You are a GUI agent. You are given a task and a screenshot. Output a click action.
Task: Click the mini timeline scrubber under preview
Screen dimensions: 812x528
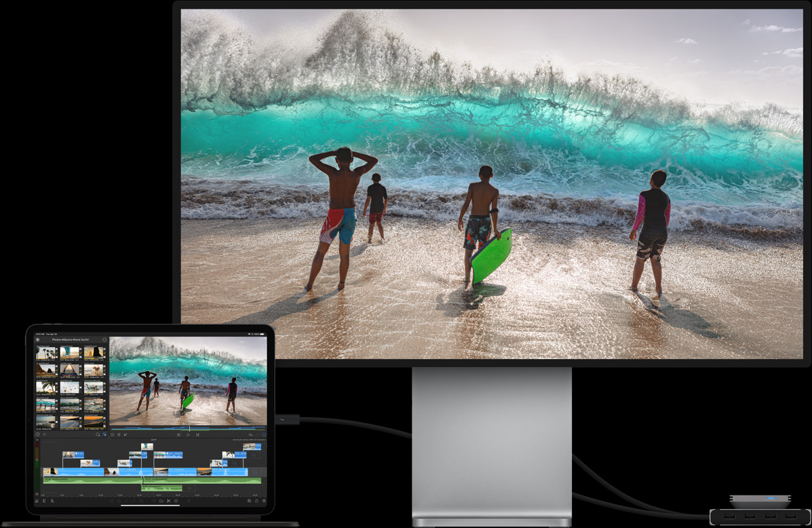coord(188,428)
